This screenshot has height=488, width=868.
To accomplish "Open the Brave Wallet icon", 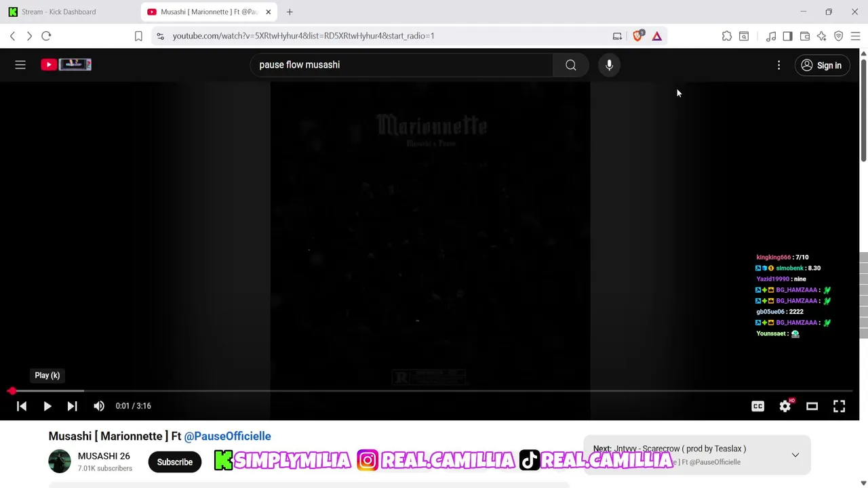I will tap(805, 36).
